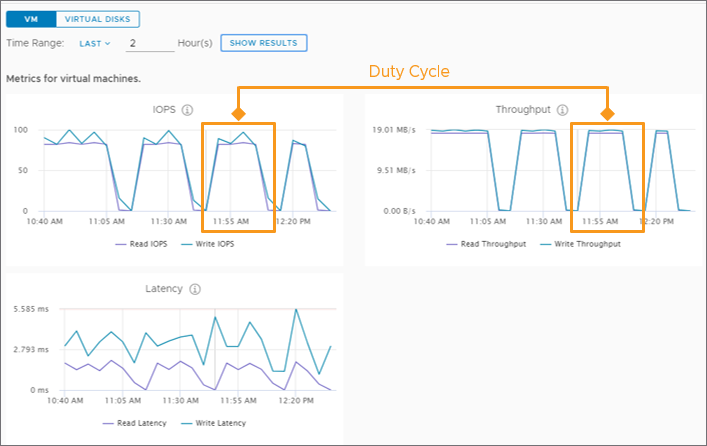The width and height of the screenshot is (707, 446).
Task: Click the Throughput info icon
Action: coord(562,110)
